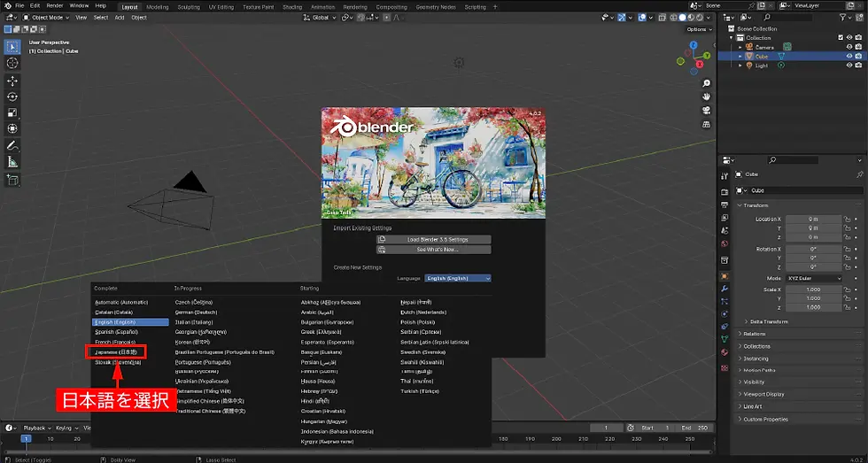Select the Cursor tool in the left toolbar
The height and width of the screenshot is (463, 868).
[x=12, y=63]
